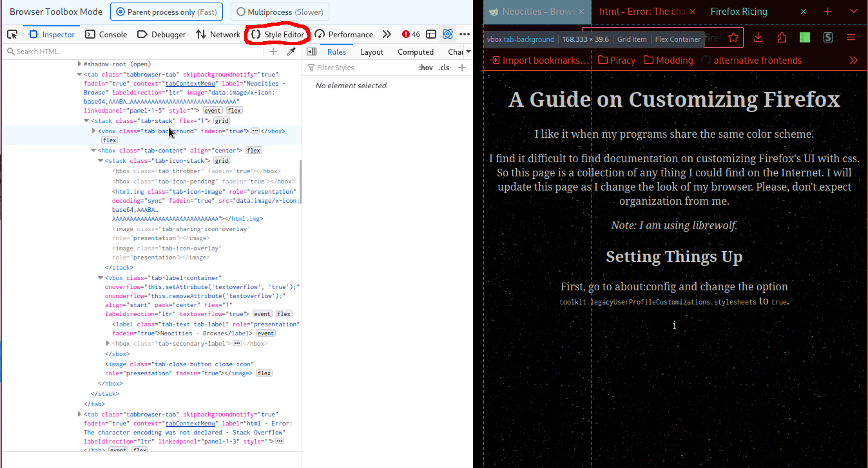Toggle the :hov pseudo-class panel
The width and height of the screenshot is (868, 468).
click(x=426, y=68)
